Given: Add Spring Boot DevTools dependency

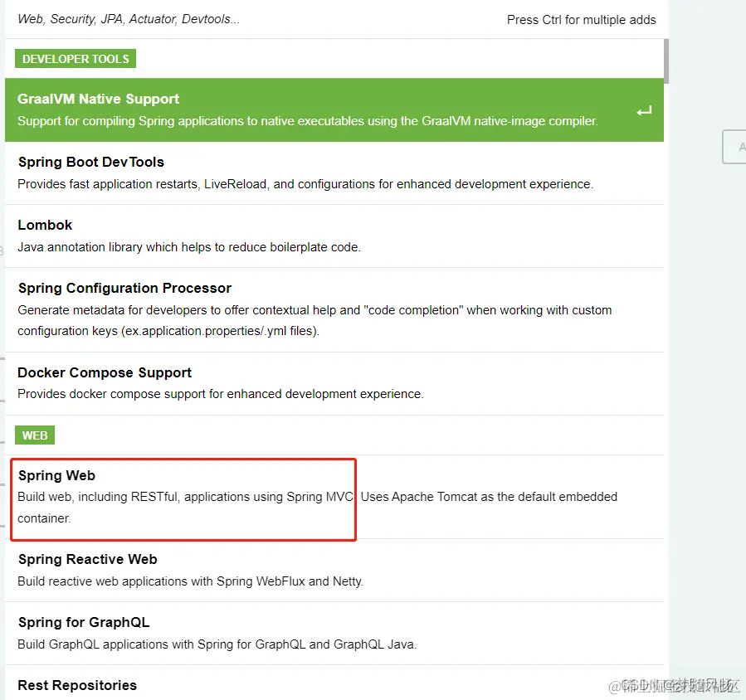Looking at the screenshot, I should click(x=334, y=173).
